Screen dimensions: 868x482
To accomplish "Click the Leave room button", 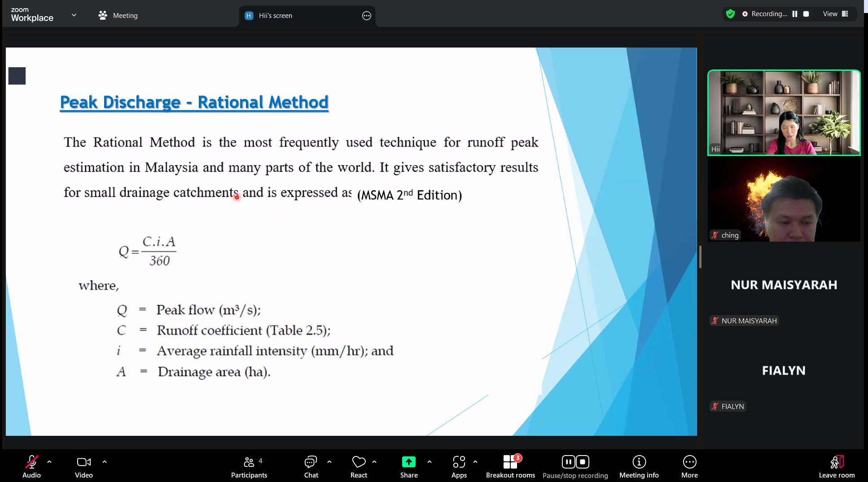I will tap(837, 466).
